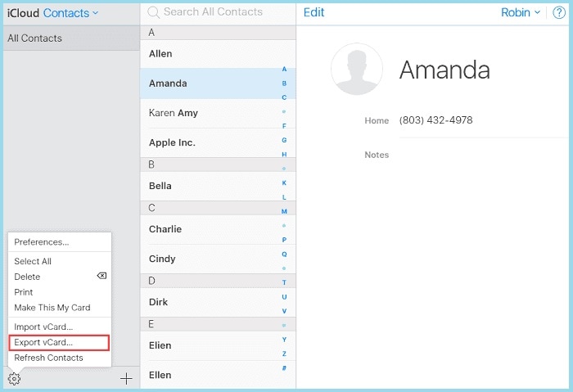Open the Robin account dropdown
Image resolution: width=573 pixels, height=392 pixels.
point(521,13)
